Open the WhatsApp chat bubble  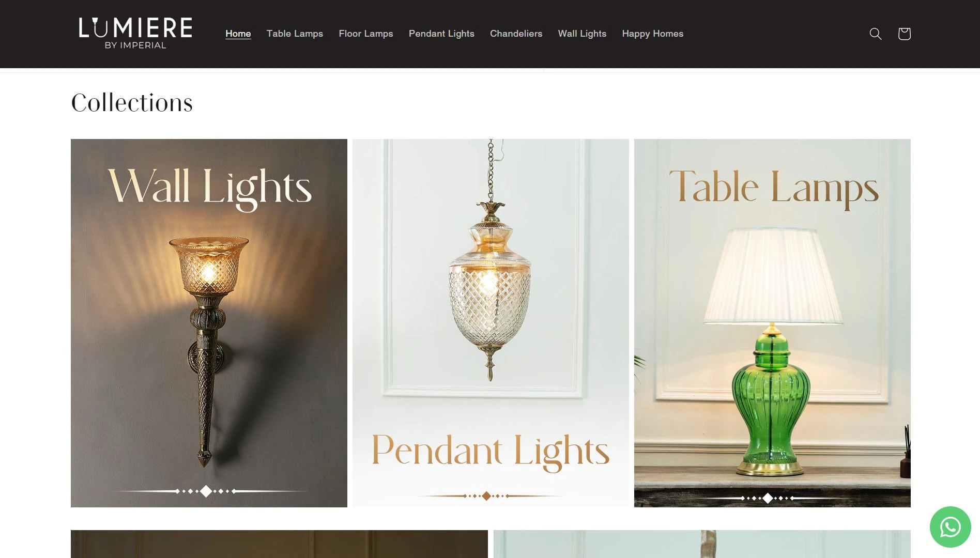coord(950,527)
